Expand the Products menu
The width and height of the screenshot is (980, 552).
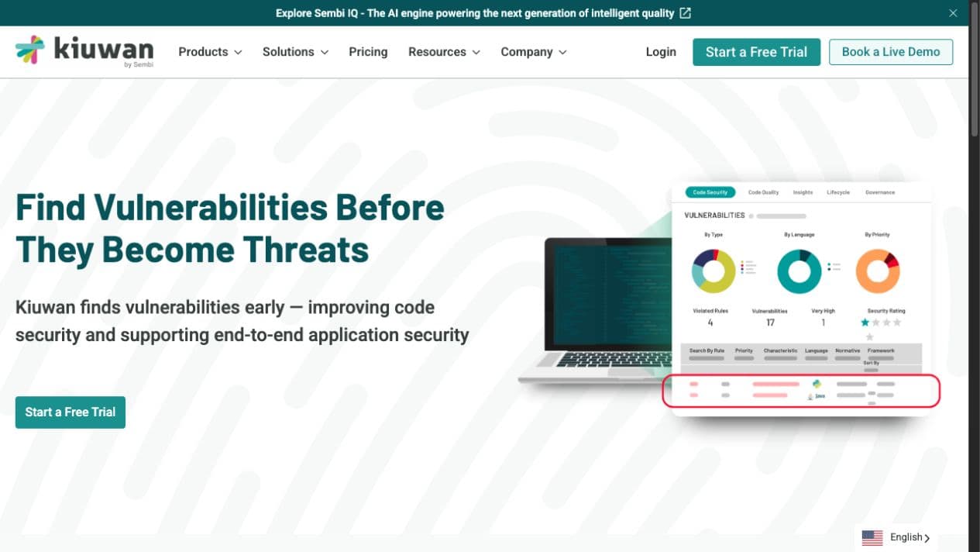pyautogui.click(x=210, y=52)
